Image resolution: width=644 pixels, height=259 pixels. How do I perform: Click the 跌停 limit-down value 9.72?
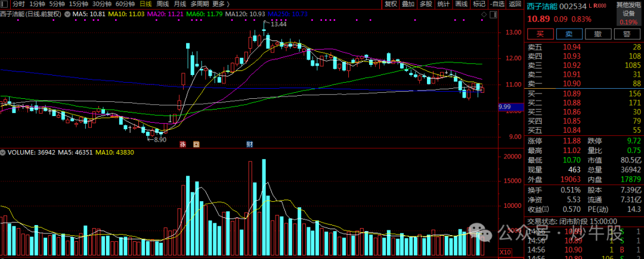tap(634, 141)
